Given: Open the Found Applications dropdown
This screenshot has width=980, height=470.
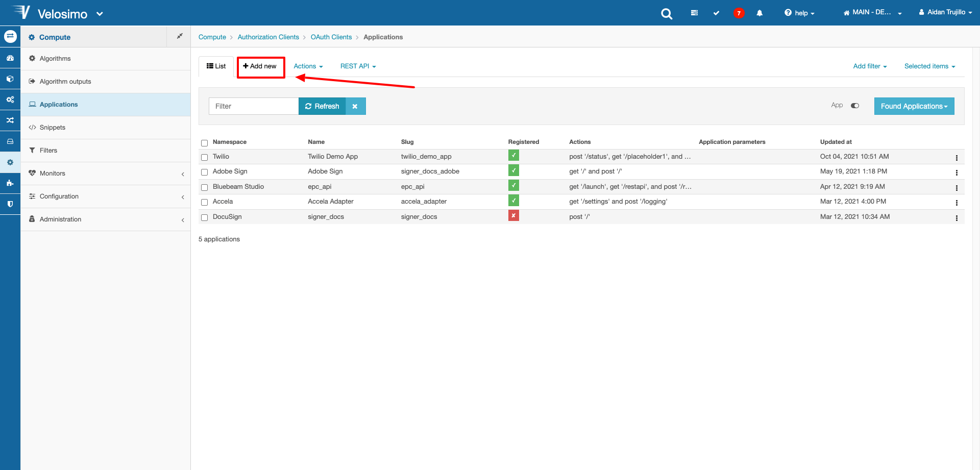Looking at the screenshot, I should coord(914,106).
